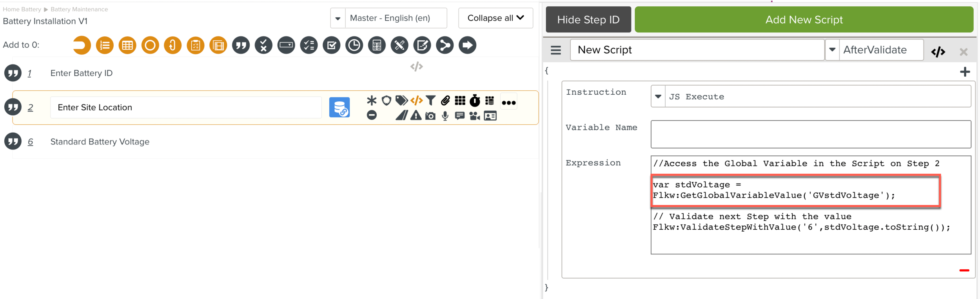Viewport: 980px width, 299px height.
Task: Add a calculator step from toolbar
Action: tap(377, 45)
